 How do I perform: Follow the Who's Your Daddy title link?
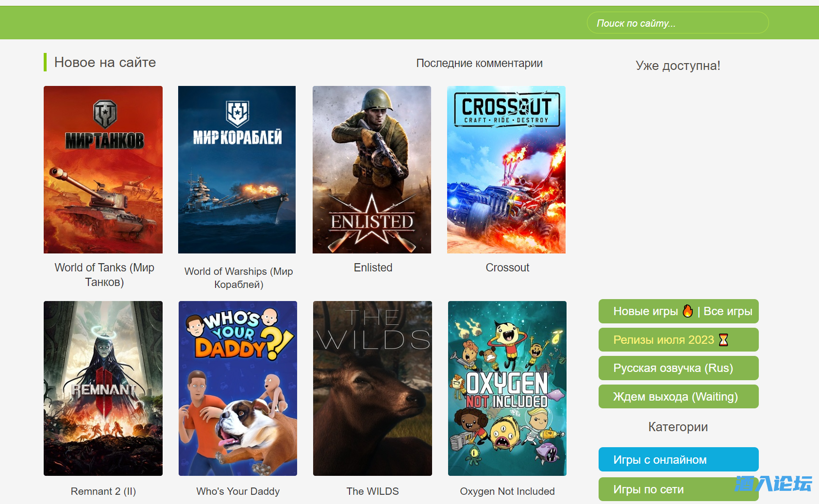[x=238, y=491]
